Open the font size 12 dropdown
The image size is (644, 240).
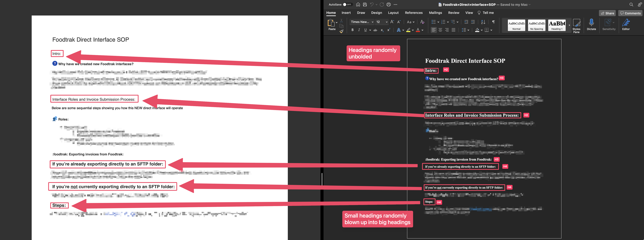click(x=382, y=22)
